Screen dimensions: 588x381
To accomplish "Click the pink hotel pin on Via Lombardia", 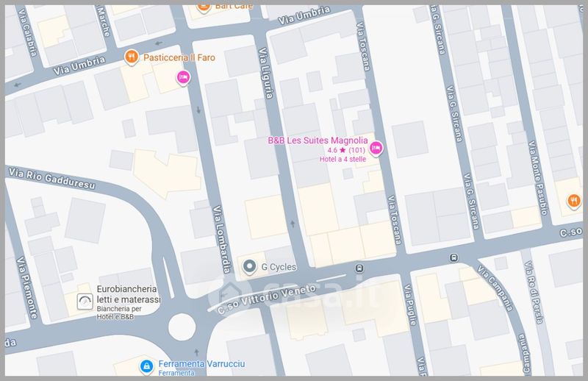I will coord(182,77).
